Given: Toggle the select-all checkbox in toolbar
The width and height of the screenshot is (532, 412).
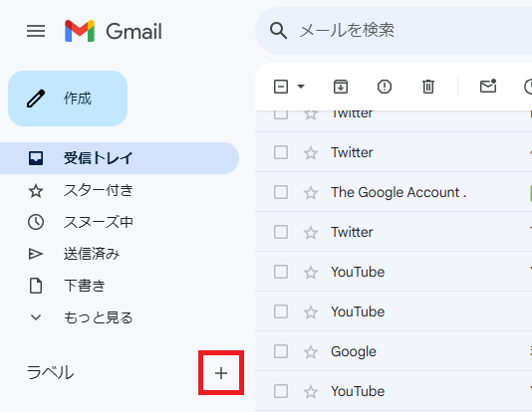Looking at the screenshot, I should click(x=281, y=87).
